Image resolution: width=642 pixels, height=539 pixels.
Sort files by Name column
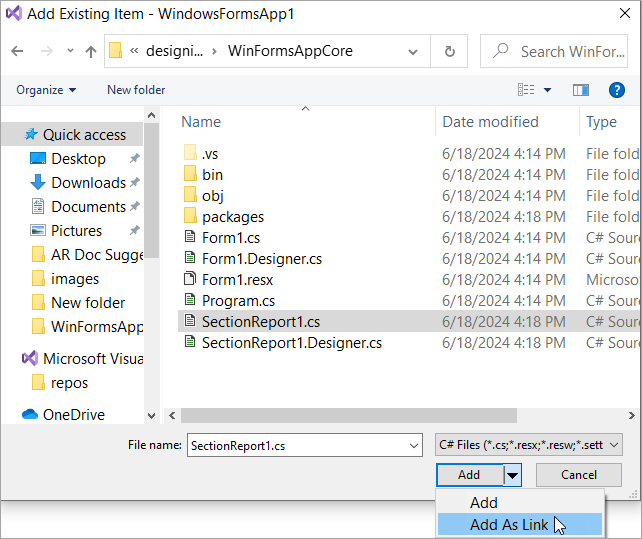[201, 122]
